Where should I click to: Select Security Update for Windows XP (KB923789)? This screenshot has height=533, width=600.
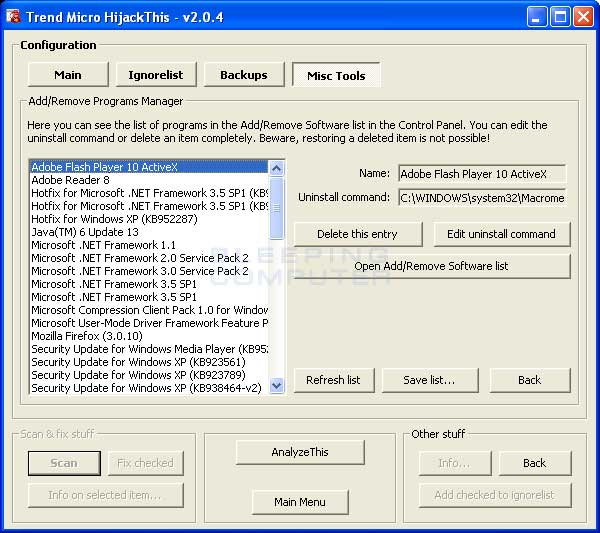149,375
